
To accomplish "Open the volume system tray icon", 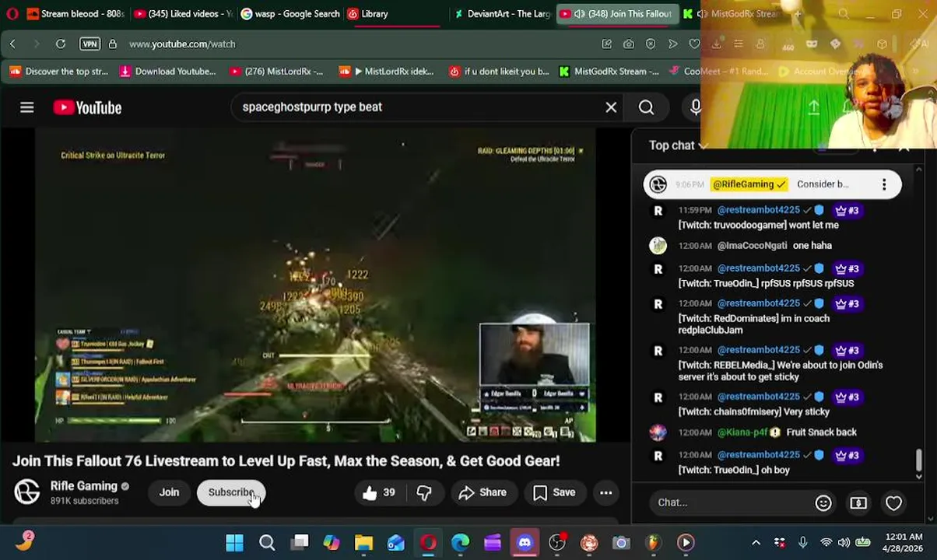I will [844, 543].
